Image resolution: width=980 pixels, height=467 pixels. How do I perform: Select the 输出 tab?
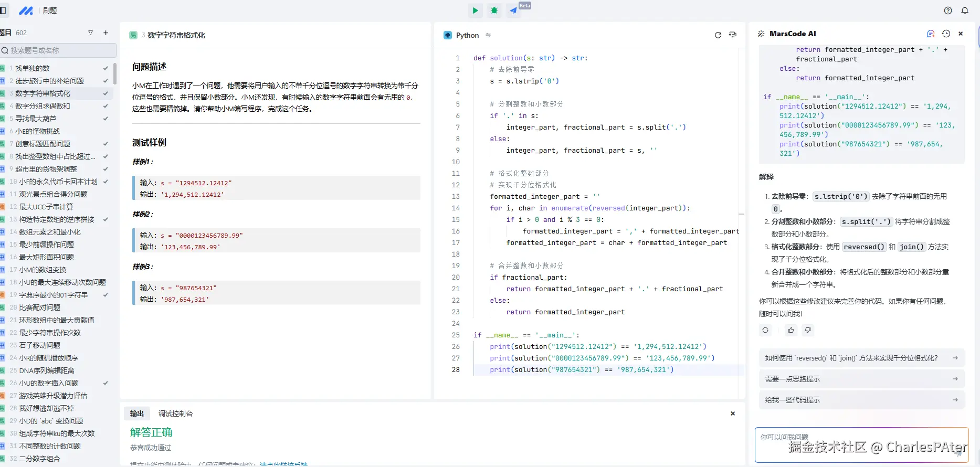click(x=137, y=413)
